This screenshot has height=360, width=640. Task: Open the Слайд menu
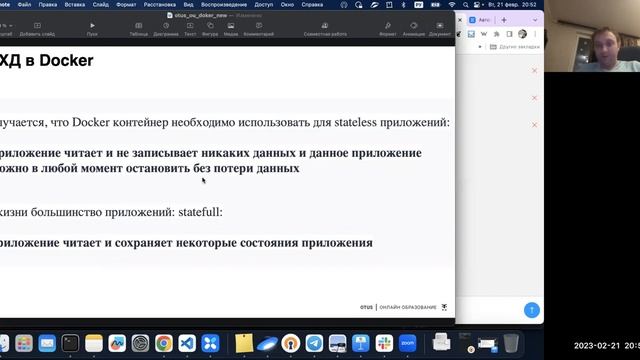click(100, 4)
